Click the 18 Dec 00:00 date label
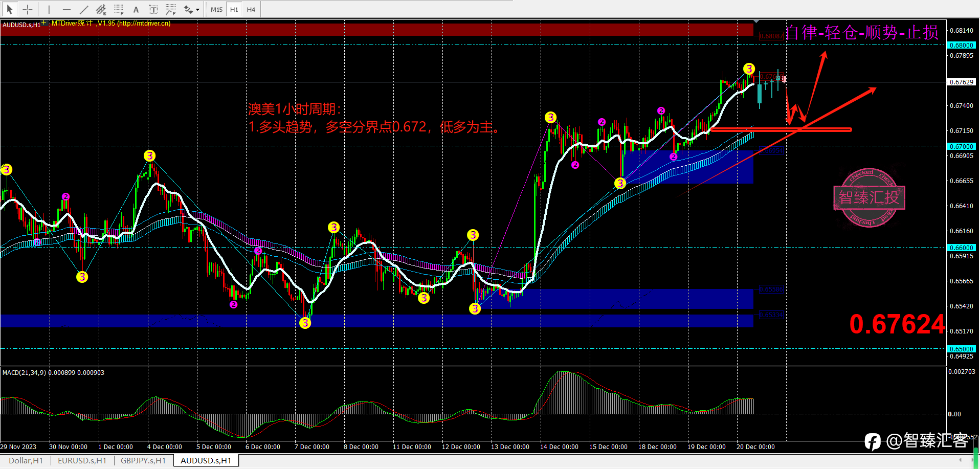This screenshot has height=469, width=980. coord(657,446)
